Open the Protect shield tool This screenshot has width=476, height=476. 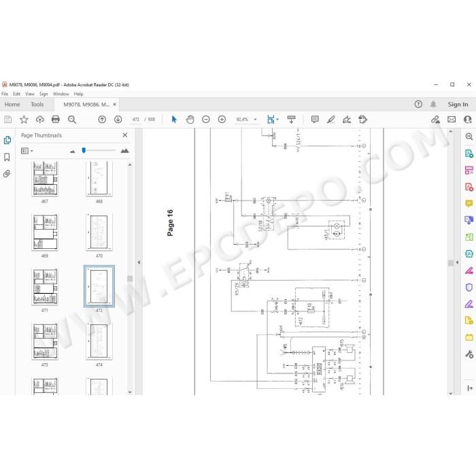click(x=469, y=287)
